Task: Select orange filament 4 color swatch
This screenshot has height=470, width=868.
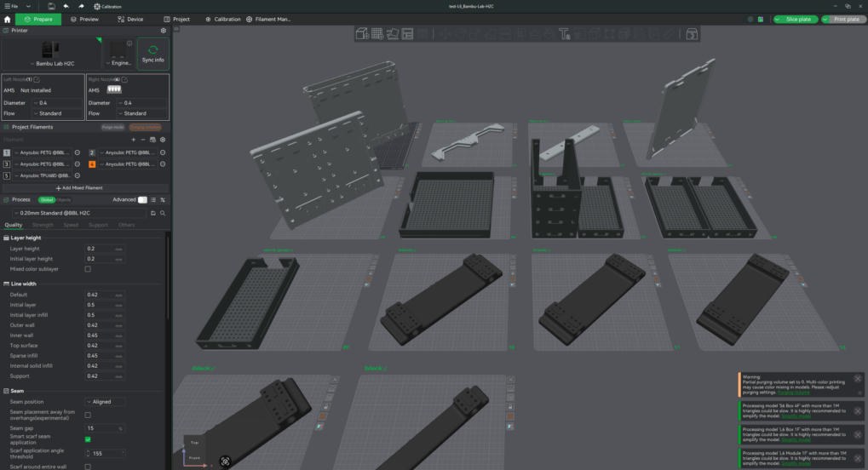Action: (x=92, y=163)
